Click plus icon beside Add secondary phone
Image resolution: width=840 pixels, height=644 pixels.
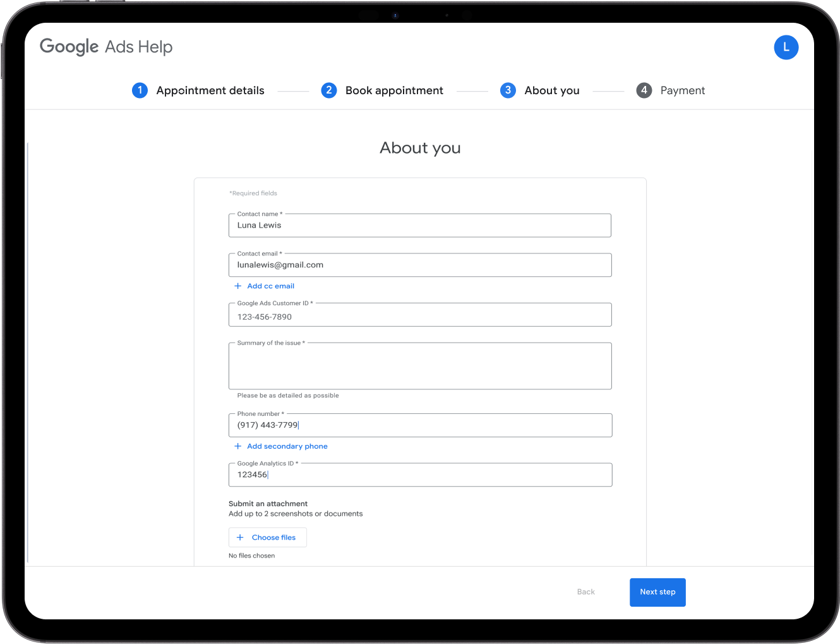(x=238, y=446)
